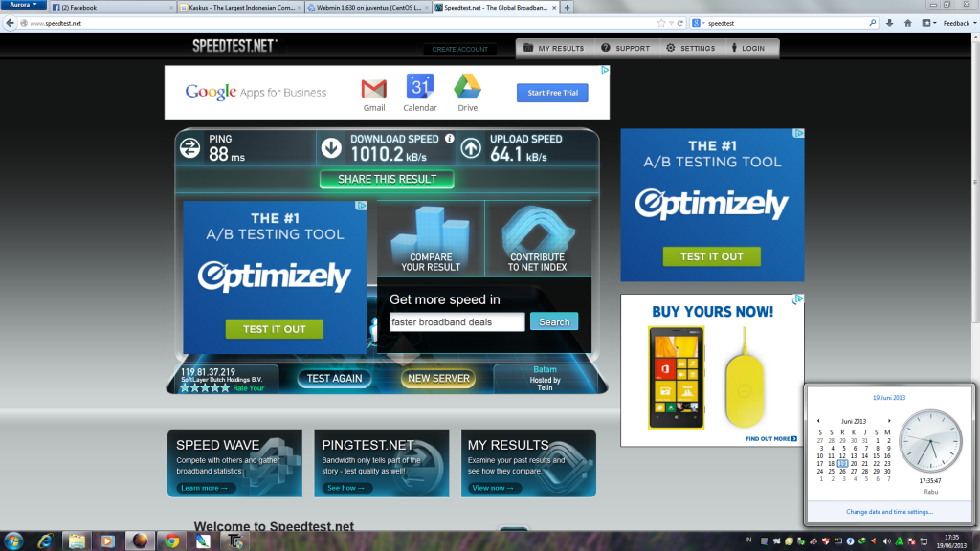980x551 pixels.
Task: Click the Test Again button
Action: 334,378
